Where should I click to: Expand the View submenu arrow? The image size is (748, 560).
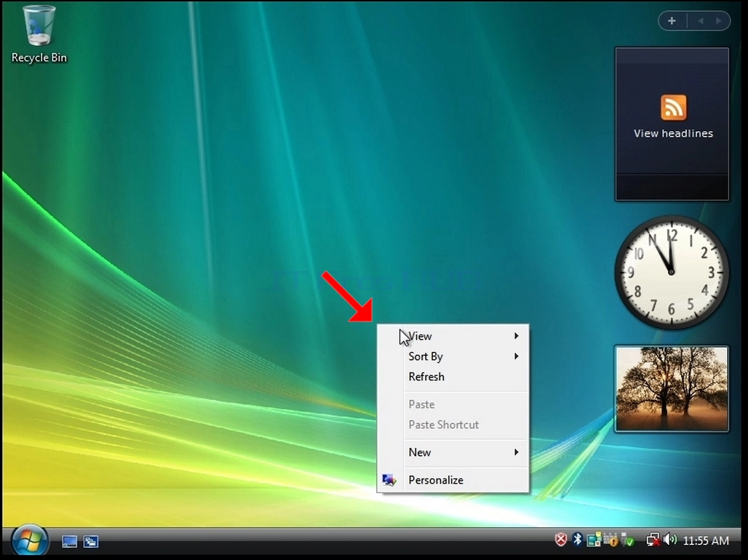(516, 336)
